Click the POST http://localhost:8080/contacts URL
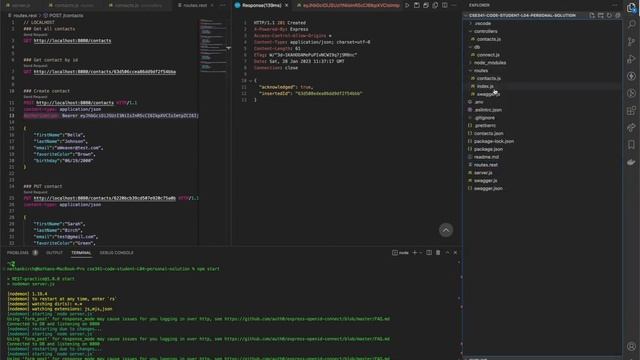 [75, 103]
